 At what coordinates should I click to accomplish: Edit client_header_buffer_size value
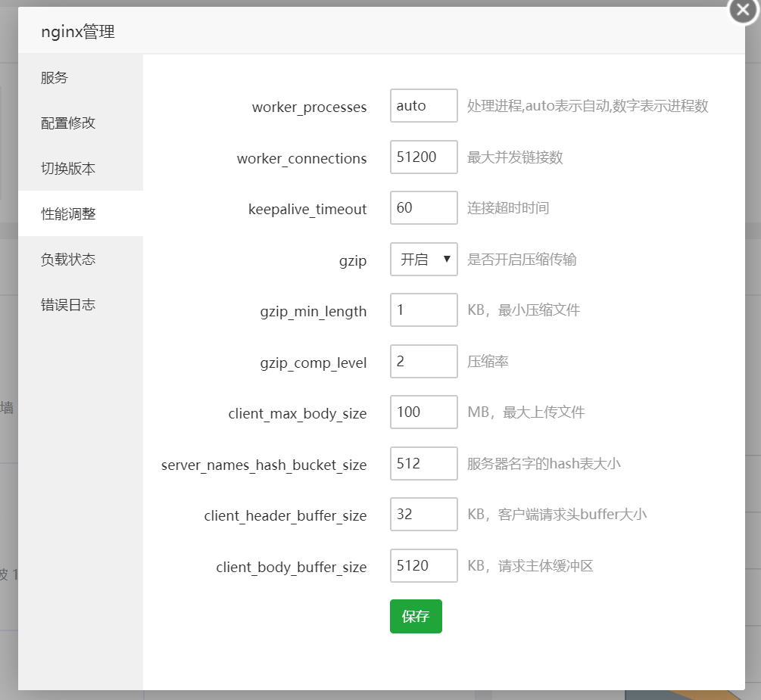(424, 514)
